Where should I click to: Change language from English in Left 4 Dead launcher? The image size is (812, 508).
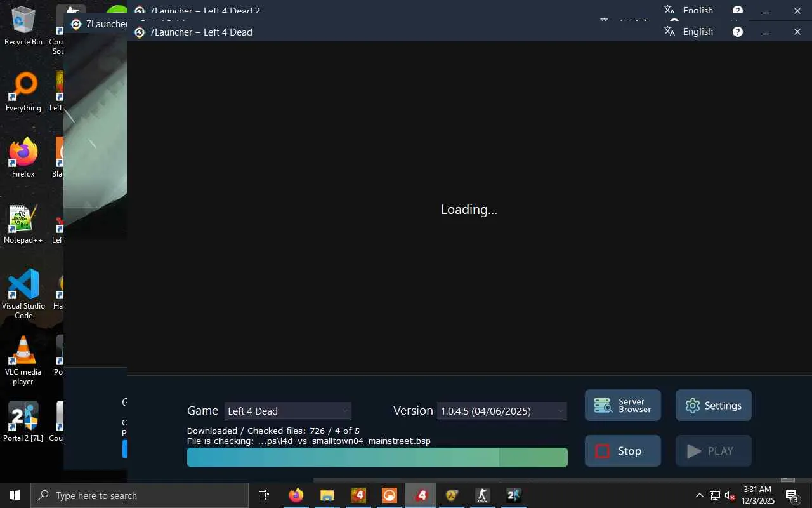tap(688, 32)
